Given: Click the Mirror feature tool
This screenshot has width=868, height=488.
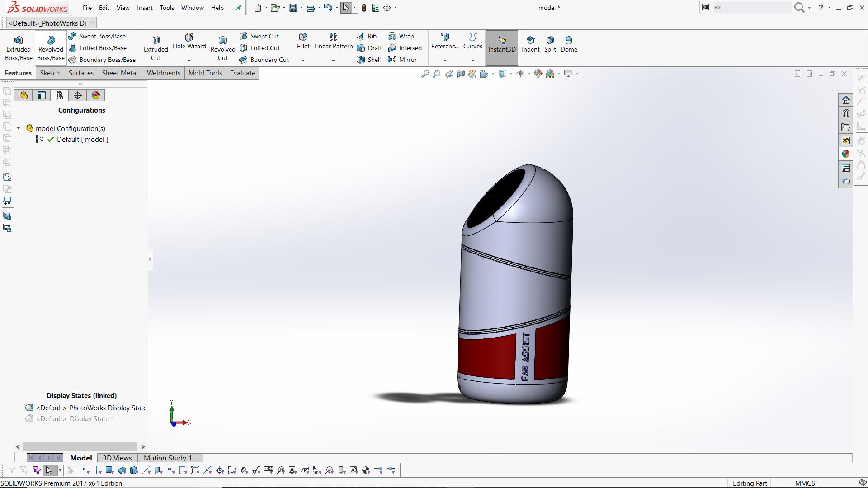Looking at the screenshot, I should pyautogui.click(x=402, y=60).
